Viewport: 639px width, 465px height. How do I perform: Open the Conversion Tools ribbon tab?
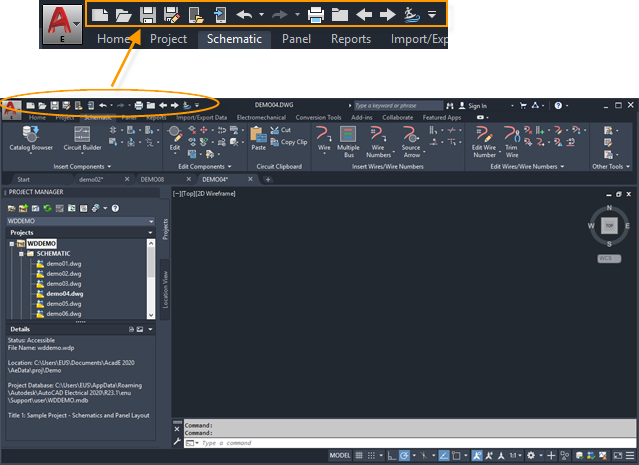coord(318,117)
